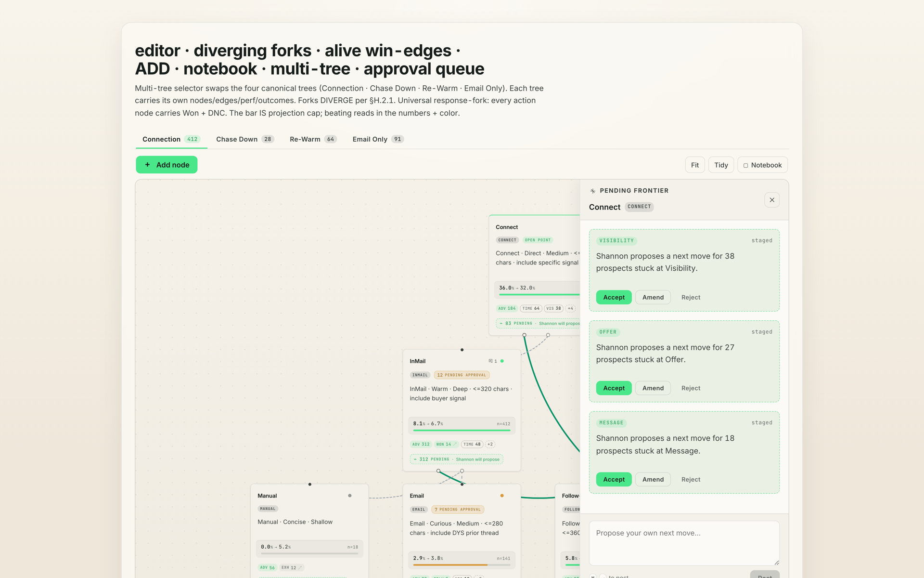Viewport: 924px width, 578px height.
Task: Click the 'VIS 38' chip on Connect node
Action: point(554,308)
